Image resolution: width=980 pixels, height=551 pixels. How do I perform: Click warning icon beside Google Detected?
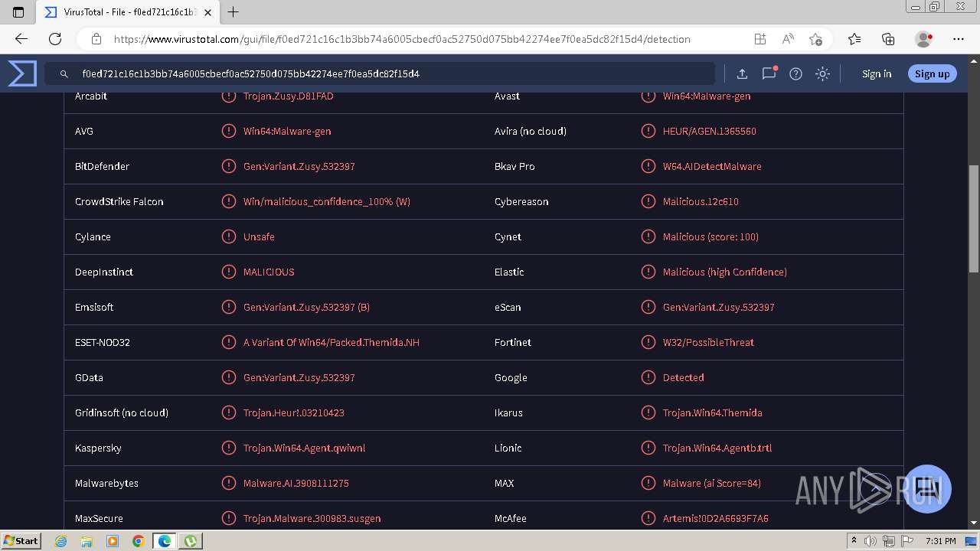(648, 377)
